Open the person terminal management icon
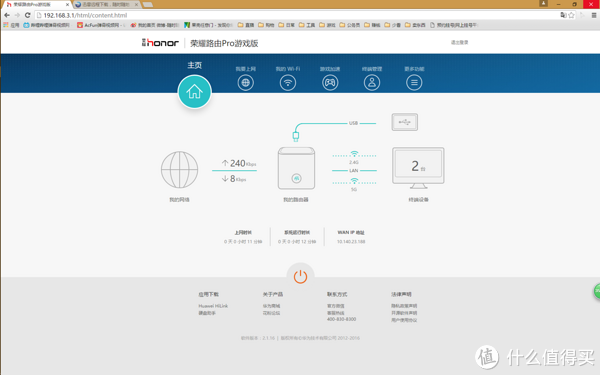Viewport: 600px width, 375px height. (x=372, y=83)
